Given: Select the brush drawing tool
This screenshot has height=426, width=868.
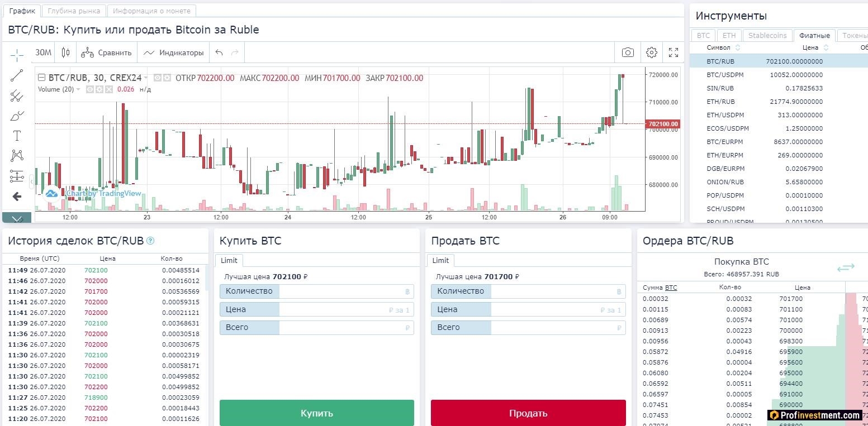Looking at the screenshot, I should pos(17,116).
